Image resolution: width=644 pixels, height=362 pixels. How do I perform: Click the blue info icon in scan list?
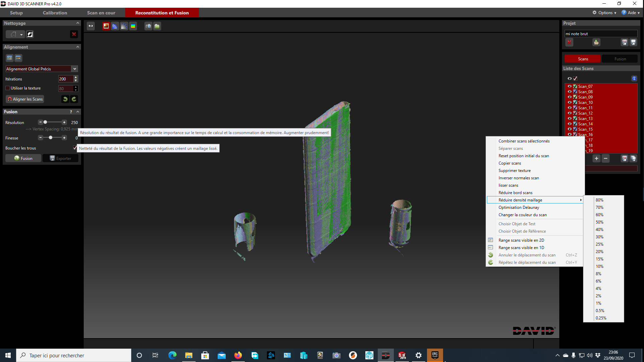[x=634, y=78]
